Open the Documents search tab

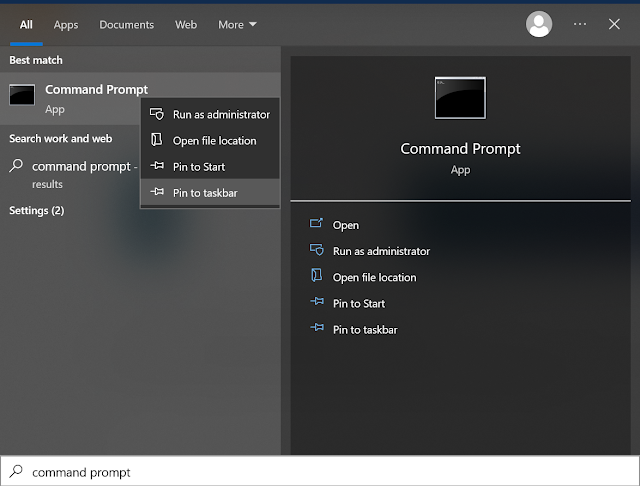pyautogui.click(x=127, y=25)
